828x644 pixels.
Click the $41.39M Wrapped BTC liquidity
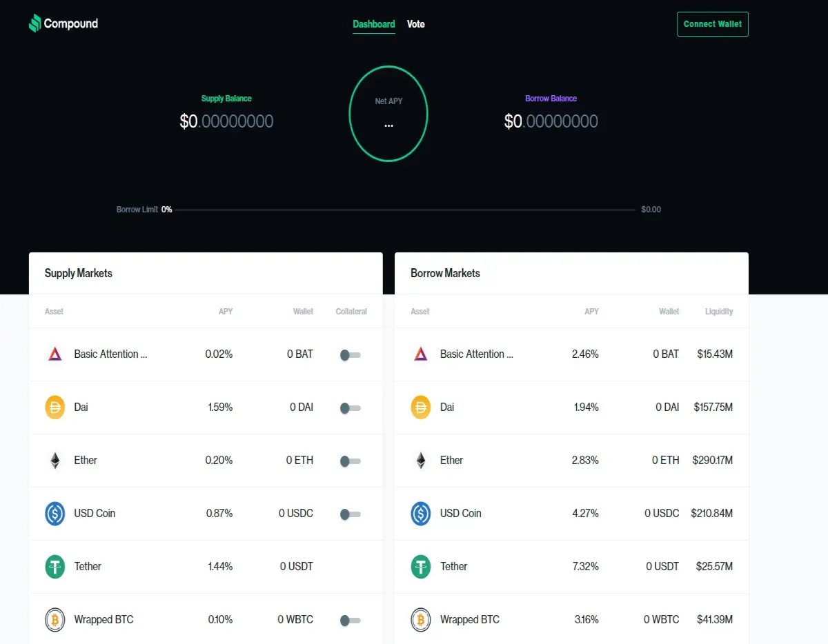click(714, 619)
